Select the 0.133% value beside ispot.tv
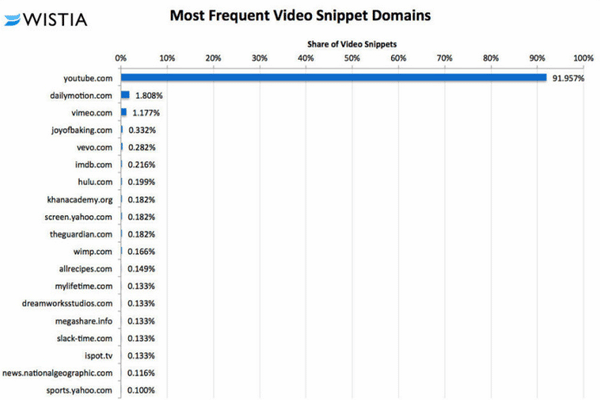The image size is (600, 400). pyautogui.click(x=141, y=356)
